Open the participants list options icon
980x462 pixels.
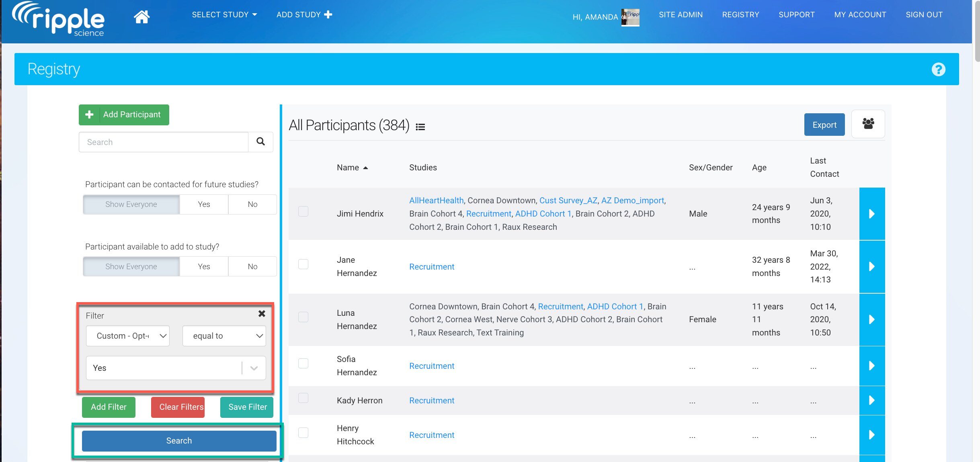[x=420, y=127]
